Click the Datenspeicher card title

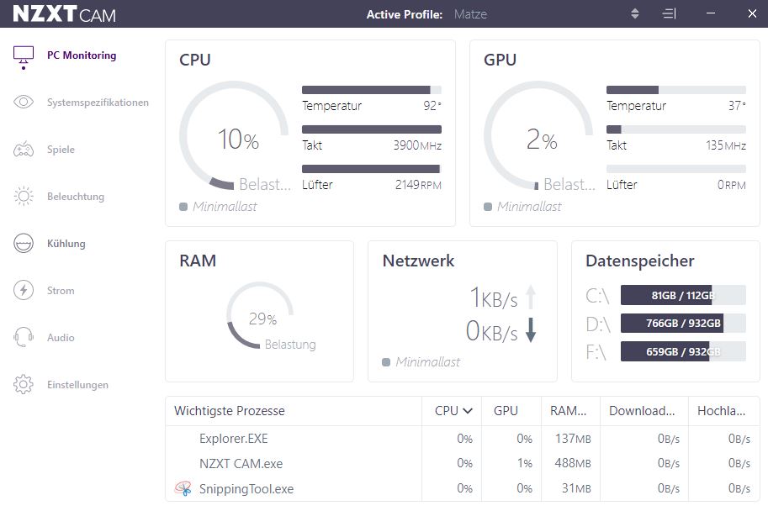(639, 261)
